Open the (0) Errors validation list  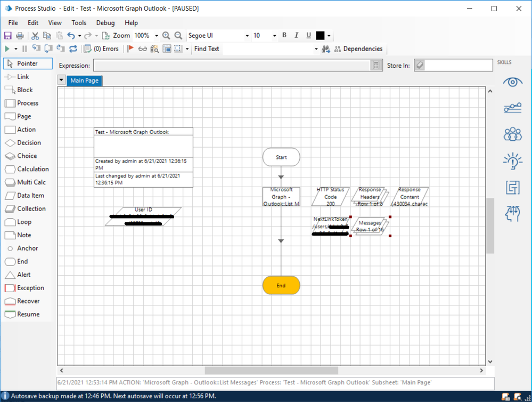(101, 49)
